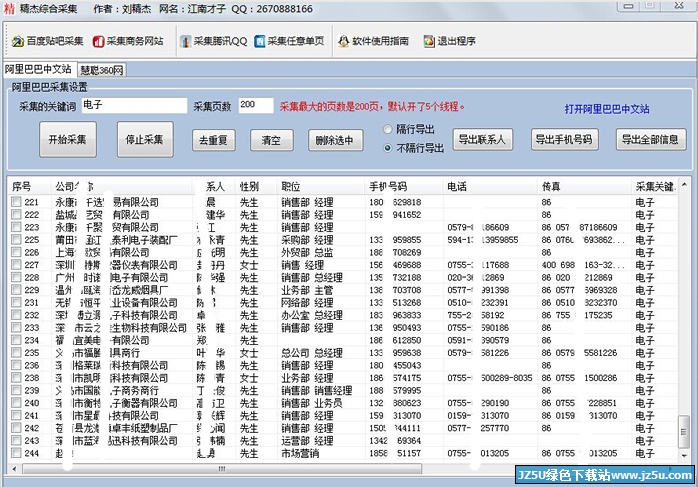Switch to the 慧聪360网 tab
This screenshot has height=487, width=698.
101,70
